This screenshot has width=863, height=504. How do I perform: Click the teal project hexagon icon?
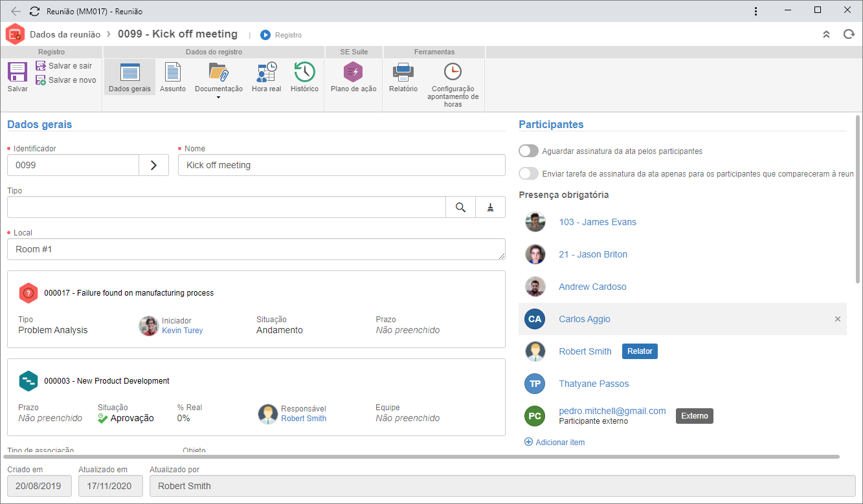click(28, 381)
